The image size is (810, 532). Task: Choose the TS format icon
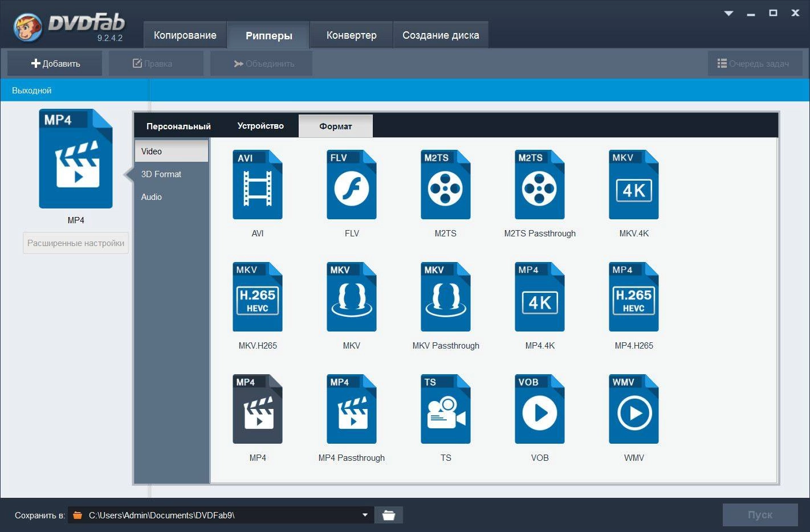(446, 409)
